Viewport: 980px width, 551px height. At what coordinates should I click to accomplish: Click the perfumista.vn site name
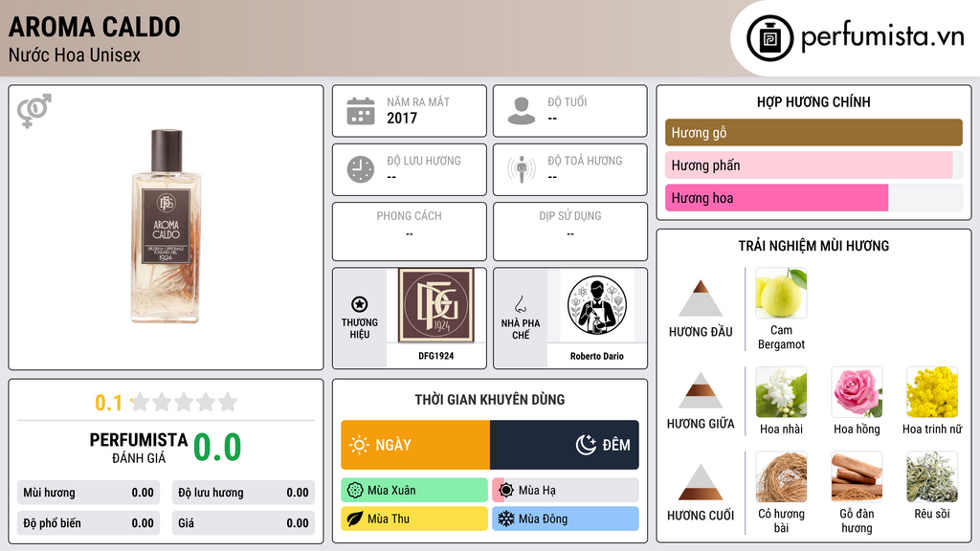(882, 37)
